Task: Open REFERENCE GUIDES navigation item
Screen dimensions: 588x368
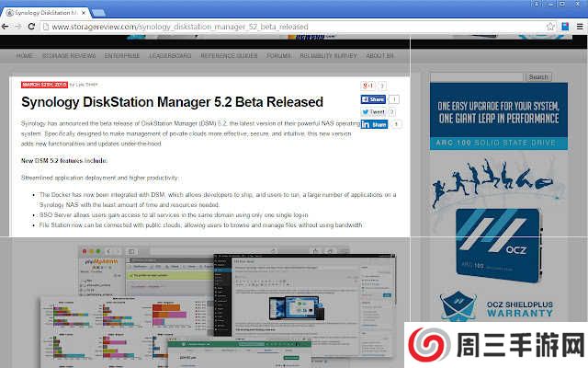Action: 229,55
